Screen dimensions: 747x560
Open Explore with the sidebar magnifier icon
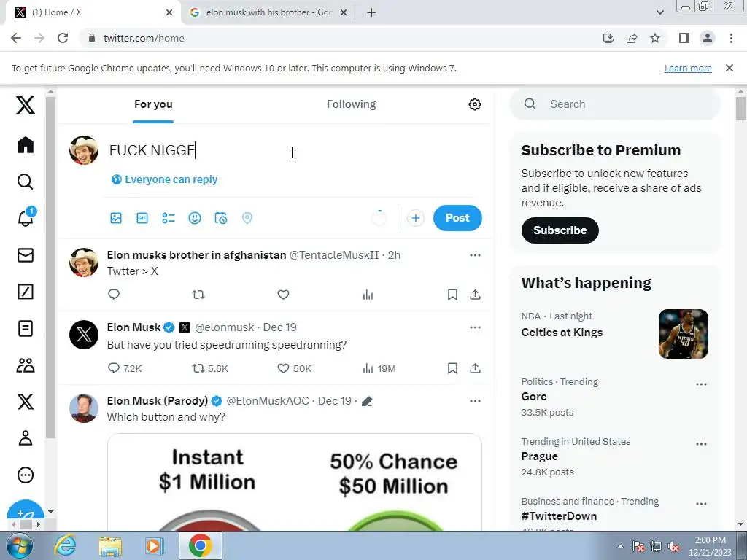[26, 182]
